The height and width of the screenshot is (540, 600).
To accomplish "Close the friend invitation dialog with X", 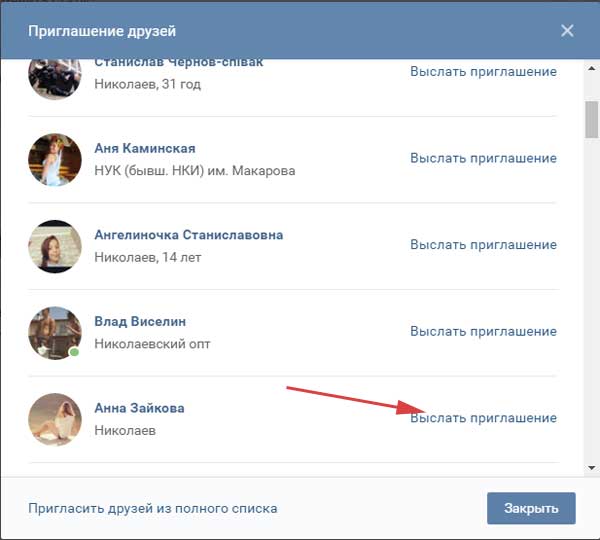I will [x=567, y=31].
